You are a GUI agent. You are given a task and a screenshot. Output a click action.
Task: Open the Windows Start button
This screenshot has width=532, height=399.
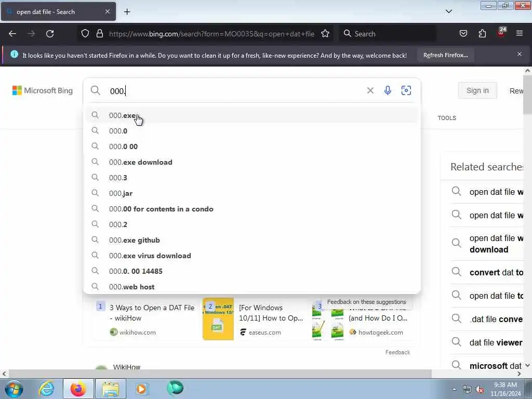pyautogui.click(x=14, y=389)
